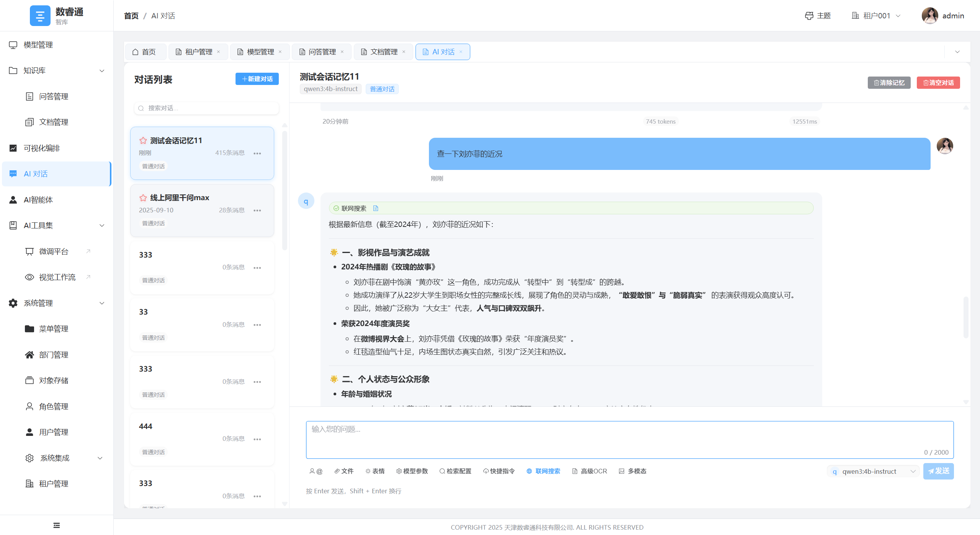The height and width of the screenshot is (535, 980).
Task: Open the 表情 emoji picker
Action: (375, 471)
